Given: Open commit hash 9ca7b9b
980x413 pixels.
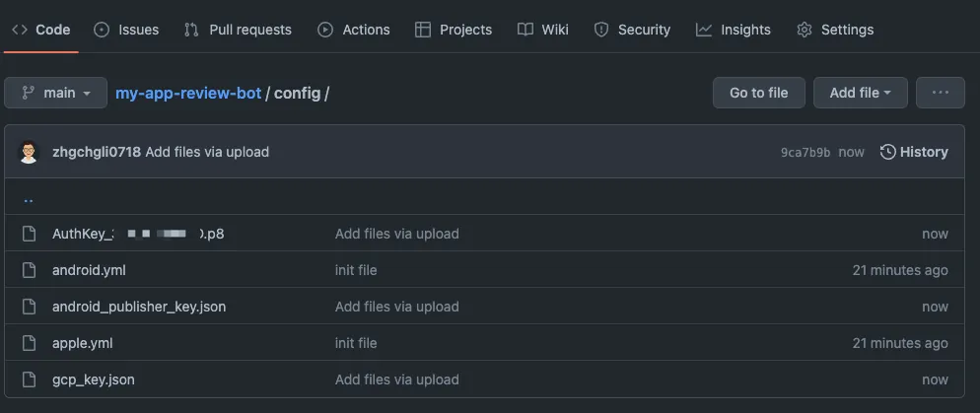Looking at the screenshot, I should [805, 152].
